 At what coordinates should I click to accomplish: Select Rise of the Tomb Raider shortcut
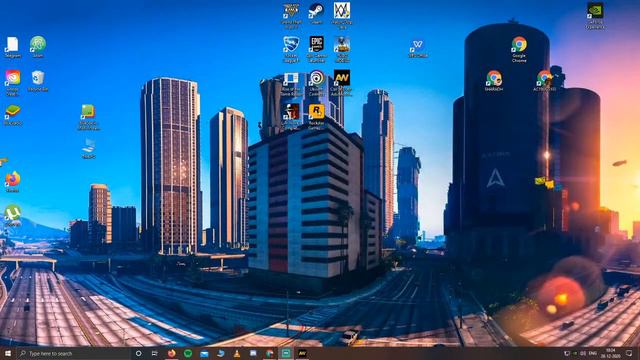click(x=291, y=83)
